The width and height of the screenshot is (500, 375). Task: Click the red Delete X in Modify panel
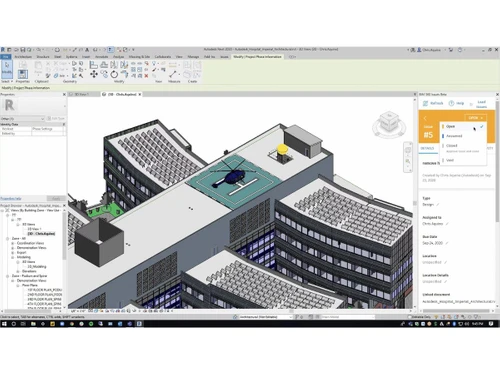click(146, 76)
